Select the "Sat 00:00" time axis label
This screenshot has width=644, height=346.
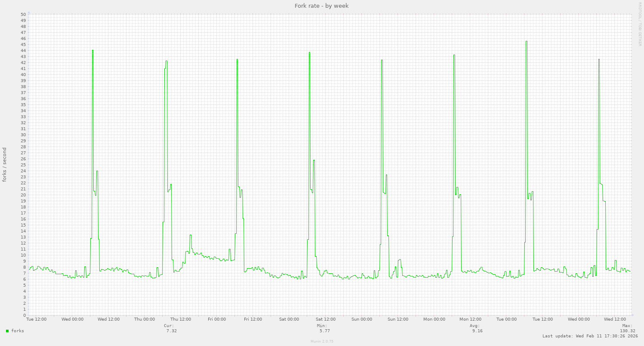[289, 319]
